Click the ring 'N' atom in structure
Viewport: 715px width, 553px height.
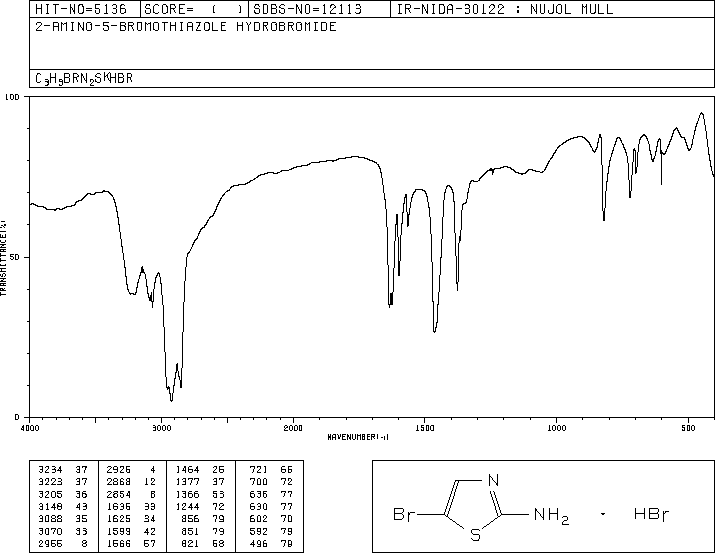493,480
